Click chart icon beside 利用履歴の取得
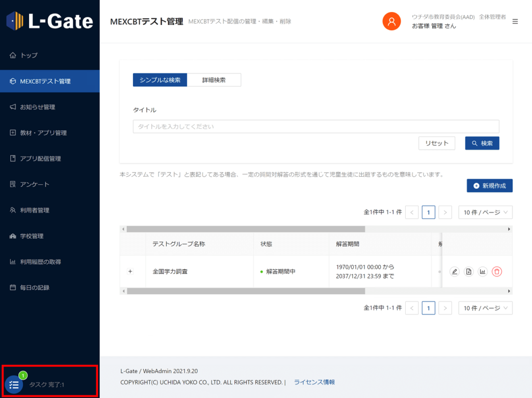 click(13, 261)
